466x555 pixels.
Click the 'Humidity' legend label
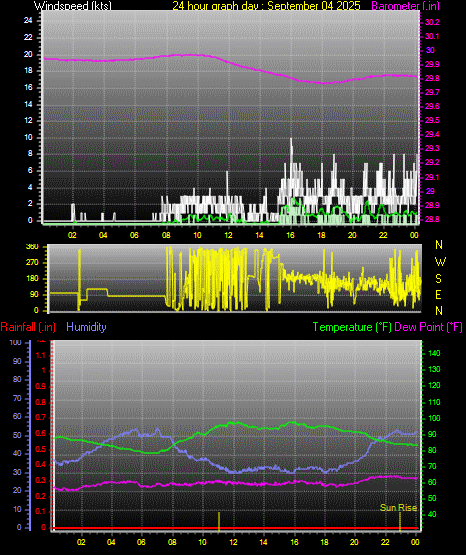point(86,327)
